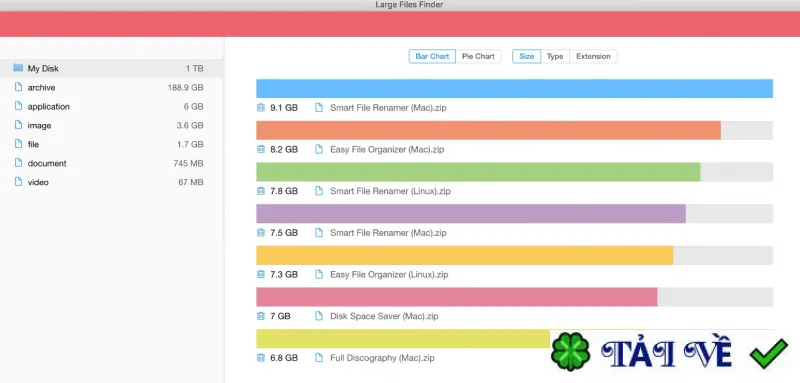Screen dimensions: 800x383
Task: Click the 7 GB size value
Action: 280,317
